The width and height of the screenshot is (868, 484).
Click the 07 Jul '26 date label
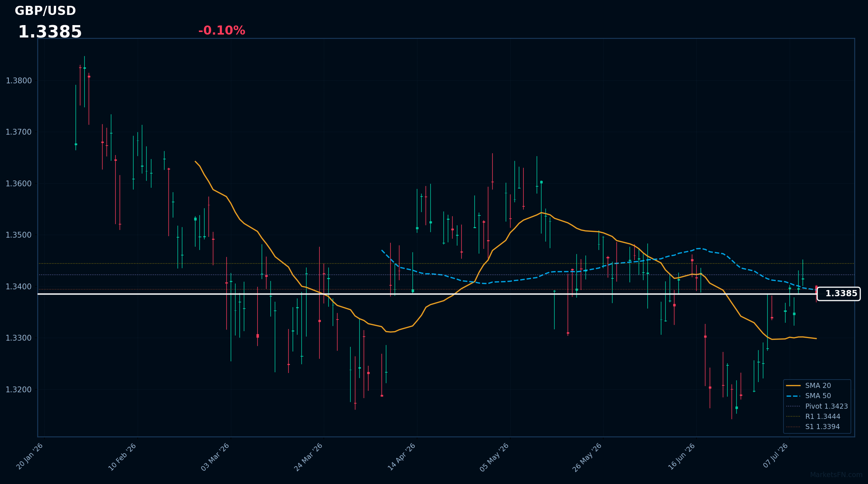point(775,456)
